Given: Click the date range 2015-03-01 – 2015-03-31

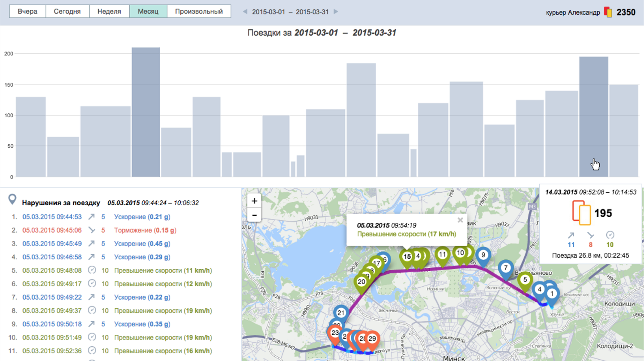Looking at the screenshot, I should (290, 12).
